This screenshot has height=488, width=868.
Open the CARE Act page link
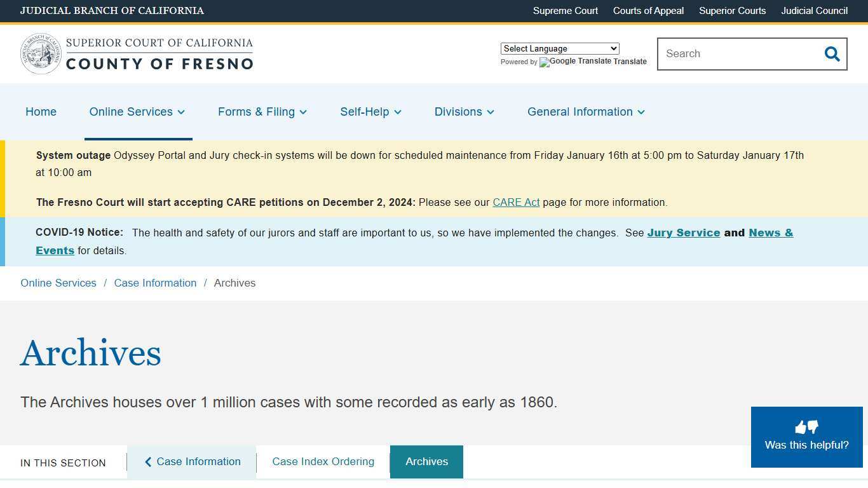pos(516,202)
